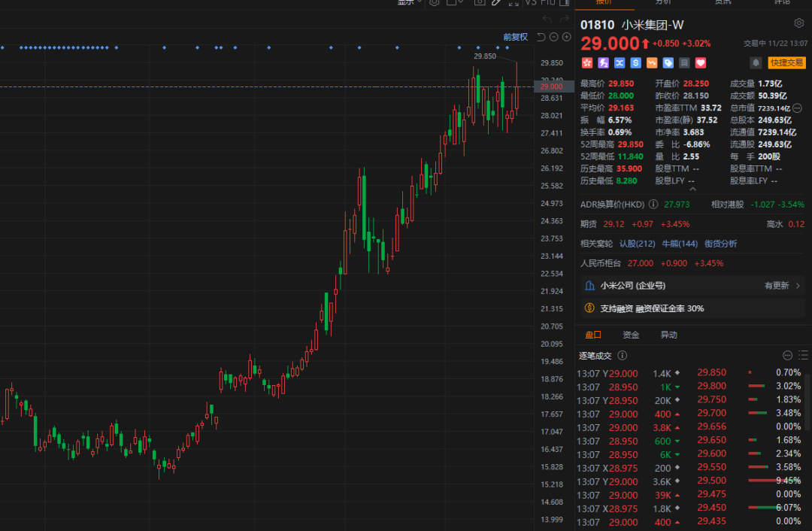
Task: Click the blue price tag badge
Action: pos(668,63)
